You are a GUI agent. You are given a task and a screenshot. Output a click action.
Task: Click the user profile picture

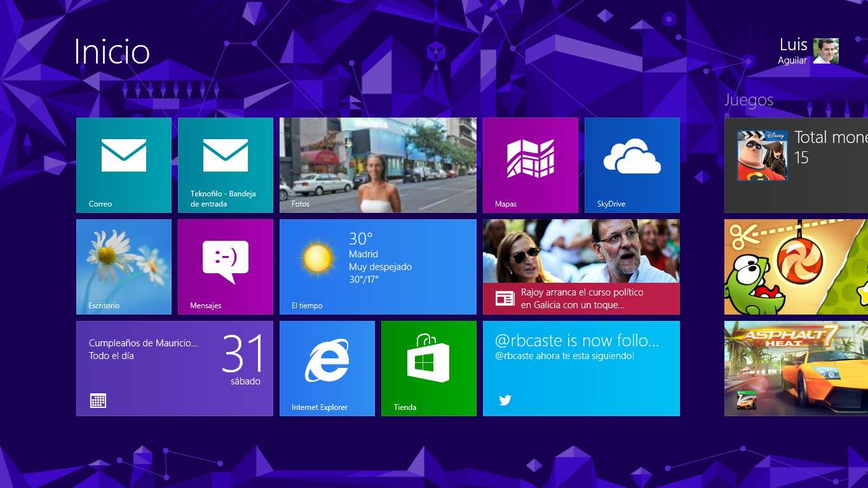pyautogui.click(x=826, y=51)
